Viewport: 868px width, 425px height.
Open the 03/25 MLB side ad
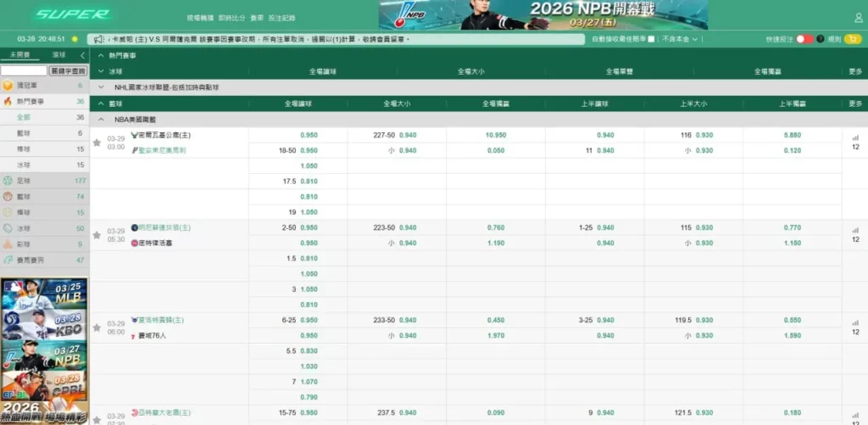pos(45,294)
